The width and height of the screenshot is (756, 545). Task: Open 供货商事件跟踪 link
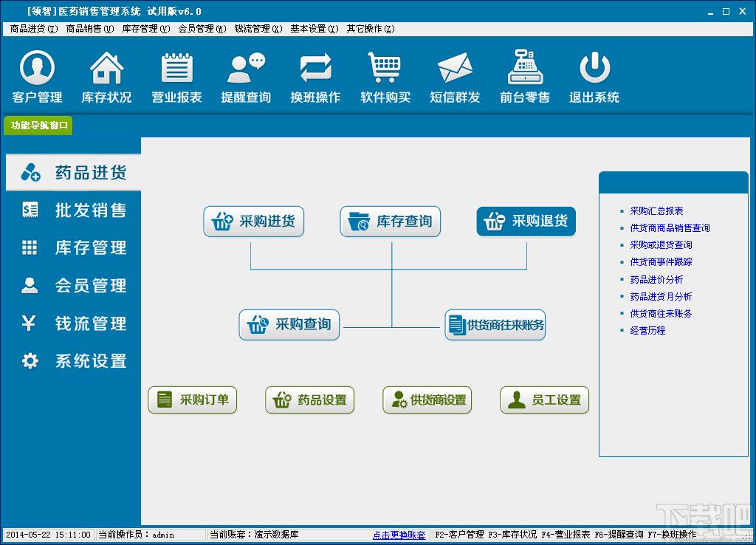click(661, 262)
